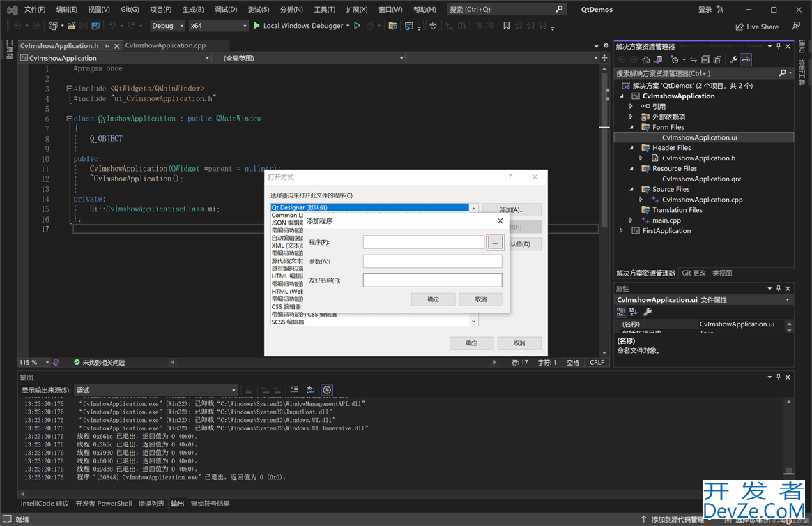Click the Live Share icon
Screen dimensions: 812x526
coord(740,27)
